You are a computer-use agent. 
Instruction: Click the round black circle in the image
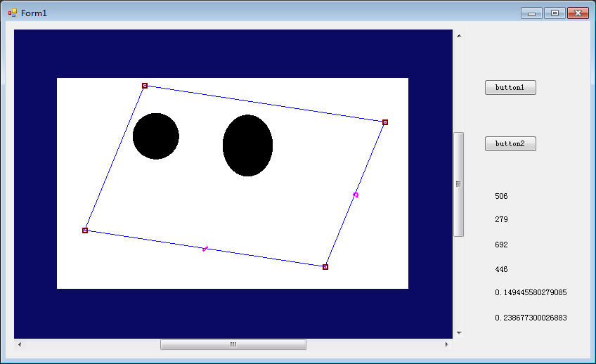click(x=156, y=136)
